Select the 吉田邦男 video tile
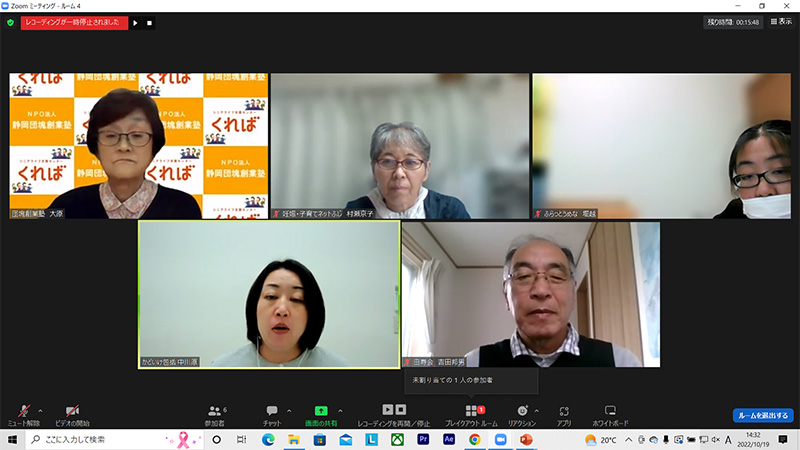This screenshot has width=800, height=450. click(530, 295)
